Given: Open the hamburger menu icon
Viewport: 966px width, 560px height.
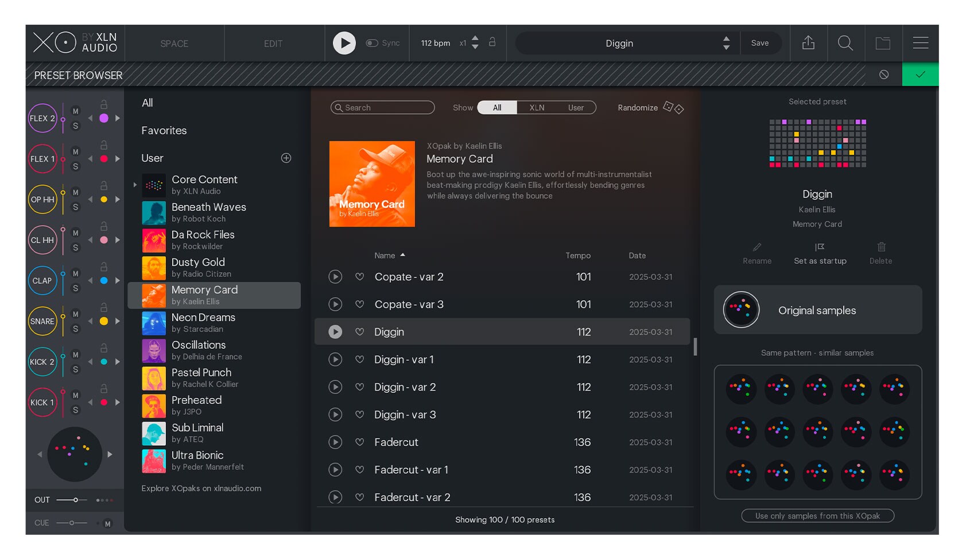Looking at the screenshot, I should tap(920, 43).
